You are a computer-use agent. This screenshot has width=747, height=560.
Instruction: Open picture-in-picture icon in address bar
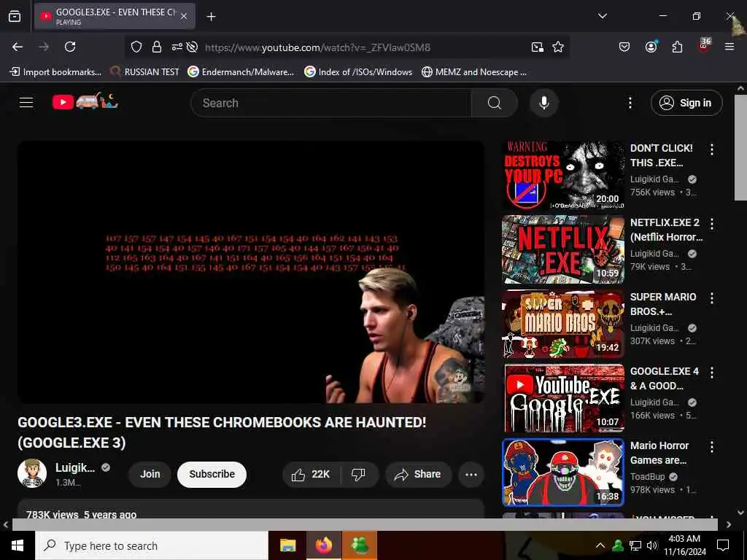pos(538,47)
